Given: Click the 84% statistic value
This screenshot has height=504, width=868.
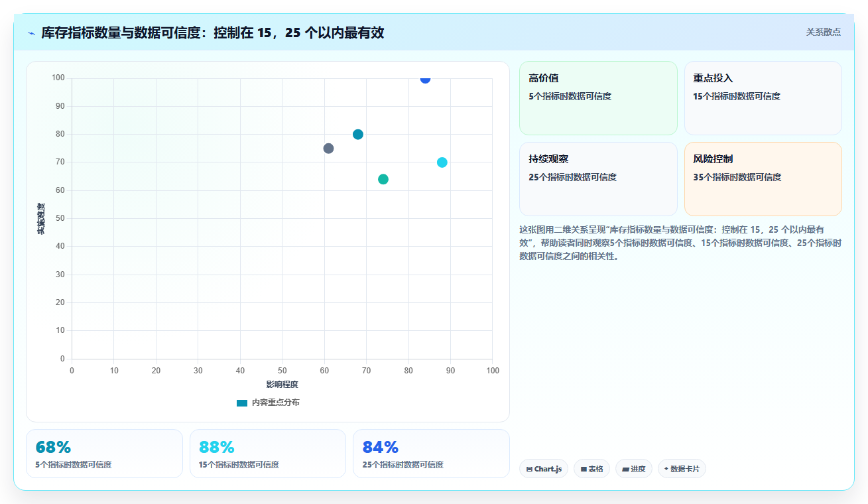Looking at the screenshot, I should click(380, 447).
